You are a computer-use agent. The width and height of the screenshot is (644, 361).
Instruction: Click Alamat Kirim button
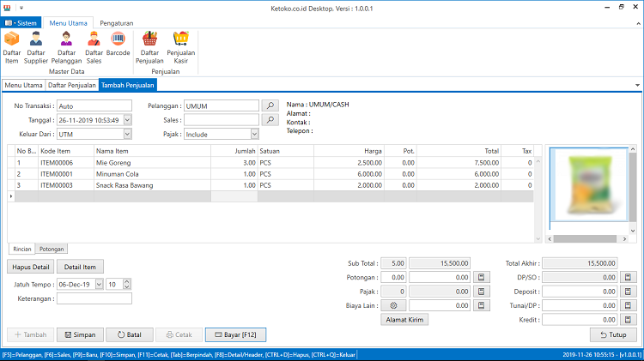[404, 320]
